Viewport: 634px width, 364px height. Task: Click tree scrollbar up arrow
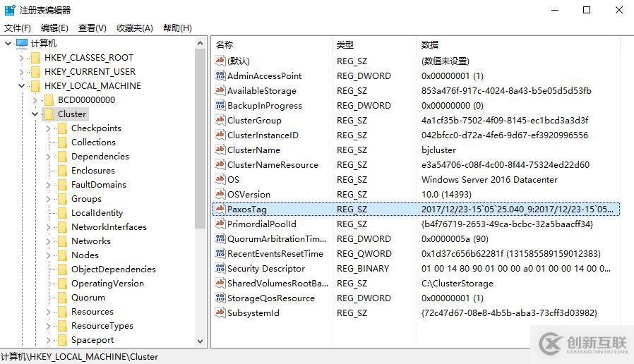pos(200,43)
